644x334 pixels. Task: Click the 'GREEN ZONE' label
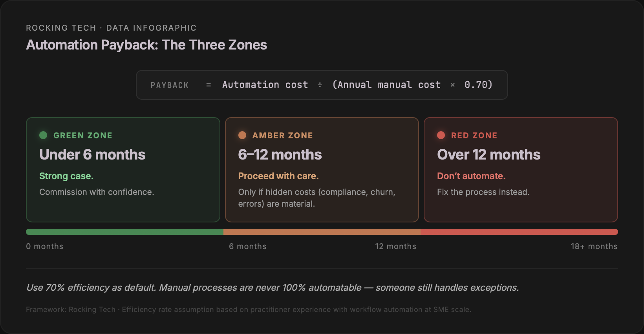83,136
